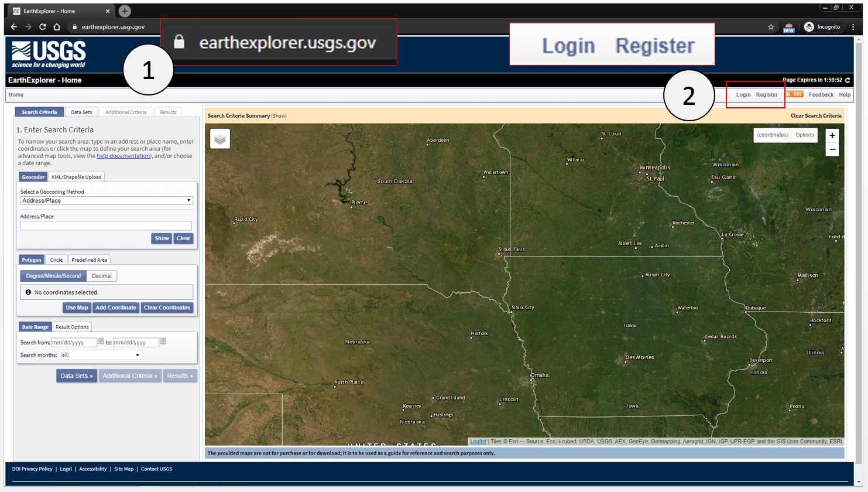Open the Search months dropdown

(100, 355)
